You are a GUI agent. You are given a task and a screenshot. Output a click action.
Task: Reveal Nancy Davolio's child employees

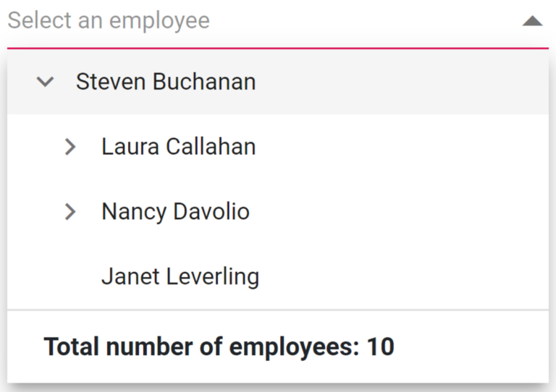[x=70, y=212]
